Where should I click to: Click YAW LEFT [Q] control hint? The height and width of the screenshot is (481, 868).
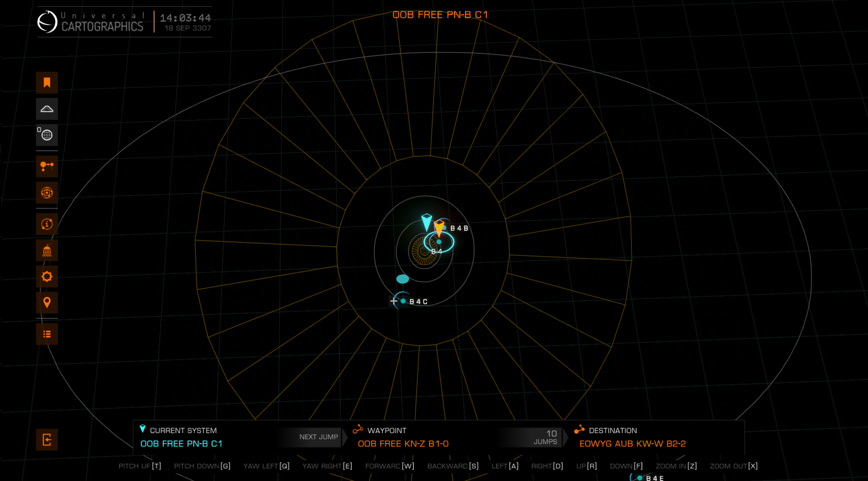coord(267,466)
